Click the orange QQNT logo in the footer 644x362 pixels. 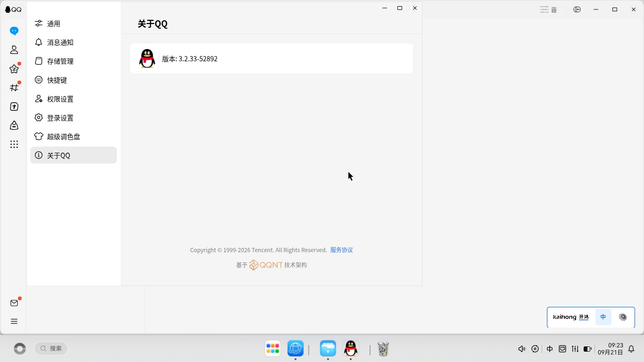tap(266, 265)
